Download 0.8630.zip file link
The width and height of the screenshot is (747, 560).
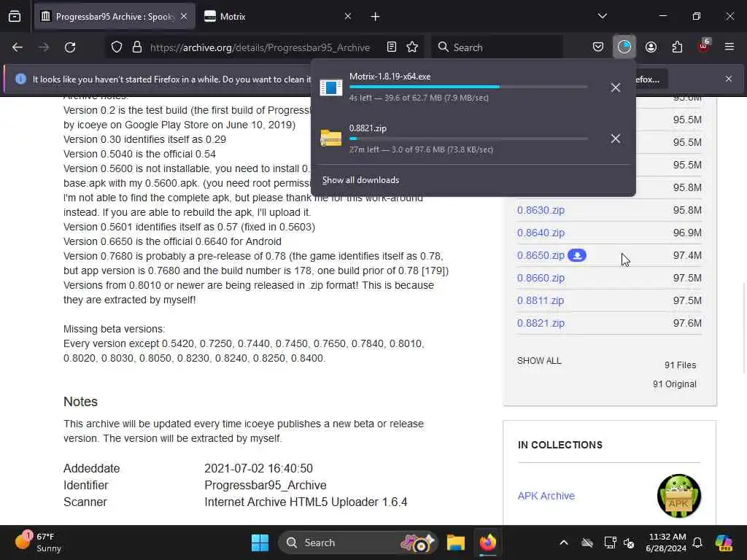tap(541, 210)
